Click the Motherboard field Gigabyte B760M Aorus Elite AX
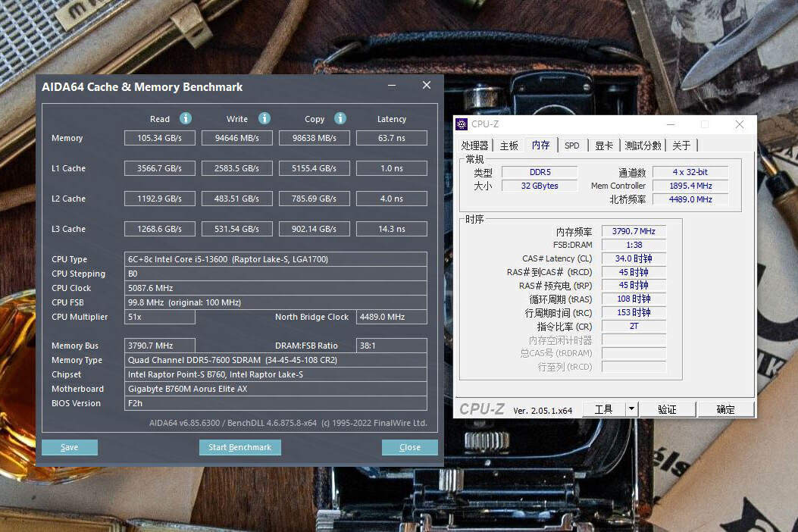The image size is (798, 532). (x=276, y=389)
